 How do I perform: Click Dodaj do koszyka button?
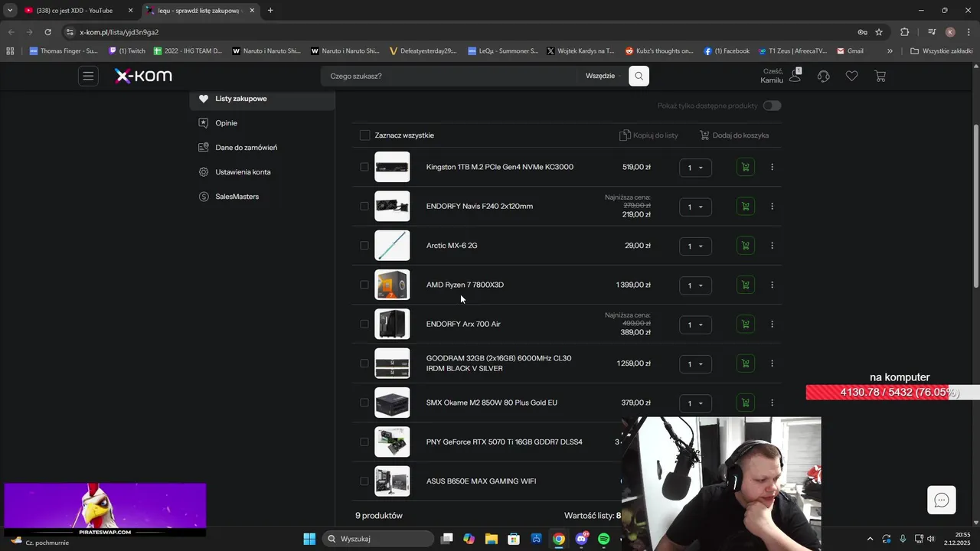click(734, 135)
